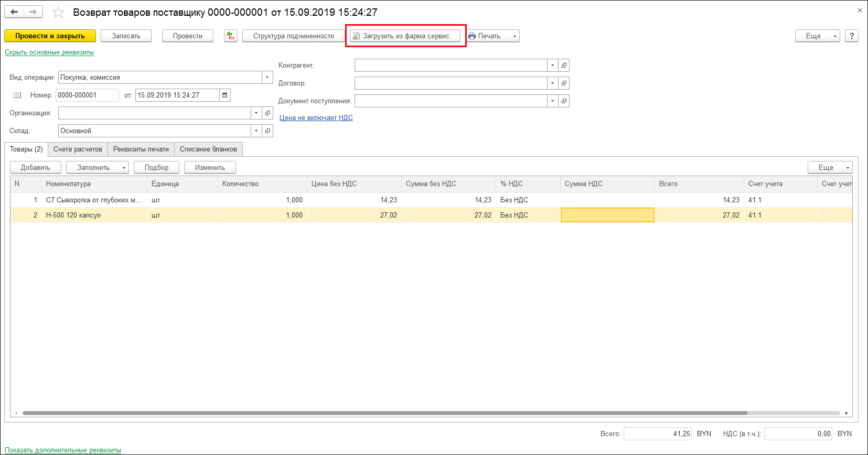Expand the Документ поступления dropdown

pyautogui.click(x=552, y=101)
